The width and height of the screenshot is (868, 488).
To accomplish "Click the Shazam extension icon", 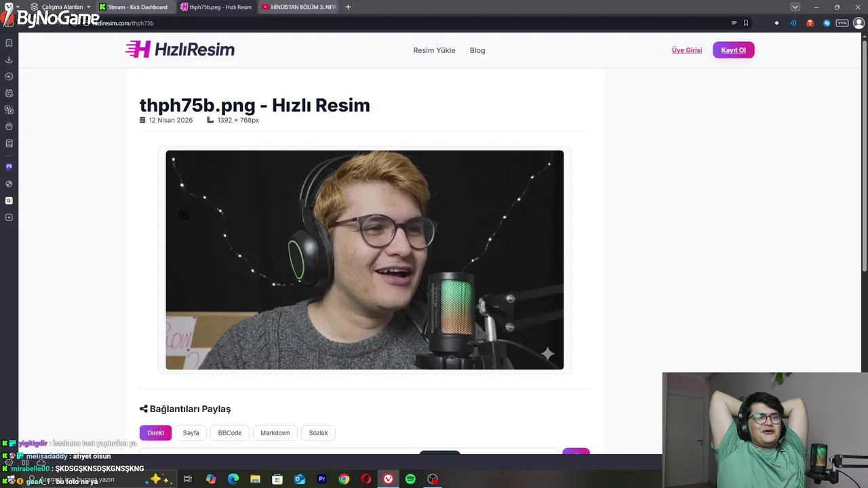I will [x=827, y=23].
